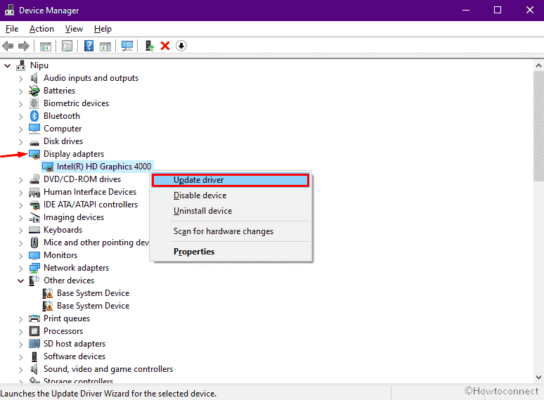Select Scan for hardware changes menu entry
Image resolution: width=544 pixels, height=400 pixels.
(x=230, y=231)
